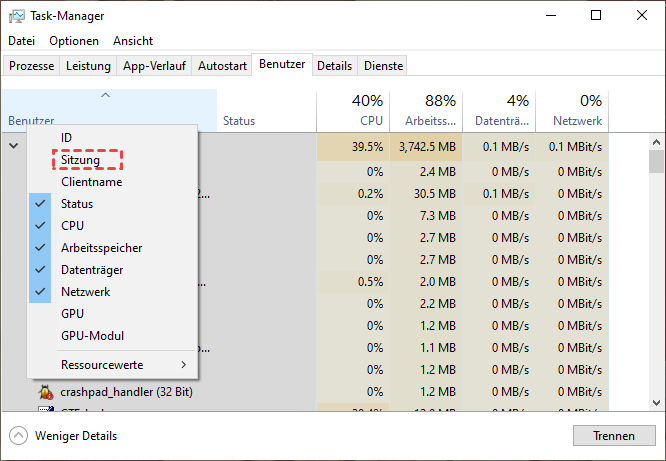
Task: Switch to the Leistung tab
Action: (x=89, y=66)
